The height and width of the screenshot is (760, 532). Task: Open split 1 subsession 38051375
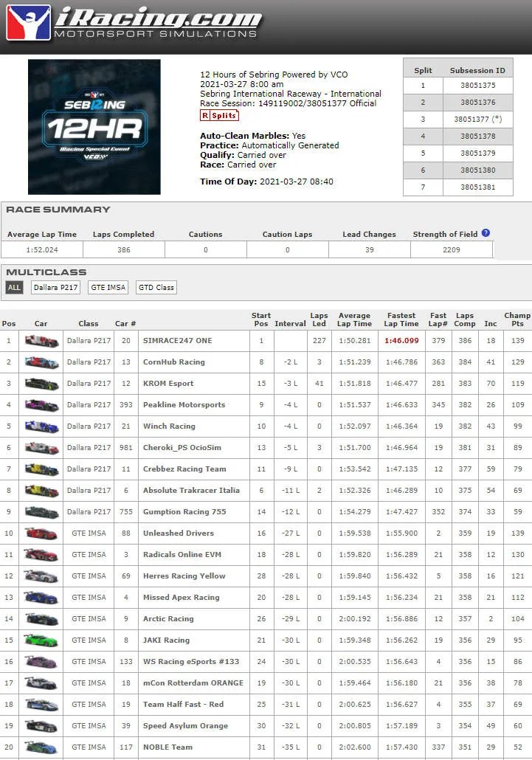[477, 86]
